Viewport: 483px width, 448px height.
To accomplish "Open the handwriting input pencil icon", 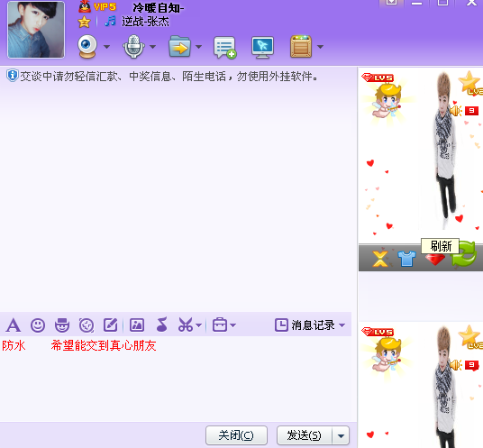I will [110, 325].
